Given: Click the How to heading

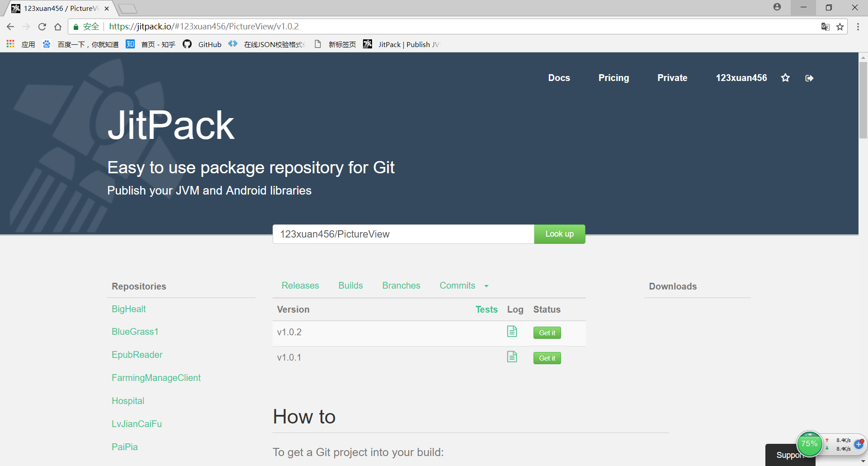Looking at the screenshot, I should click(304, 417).
